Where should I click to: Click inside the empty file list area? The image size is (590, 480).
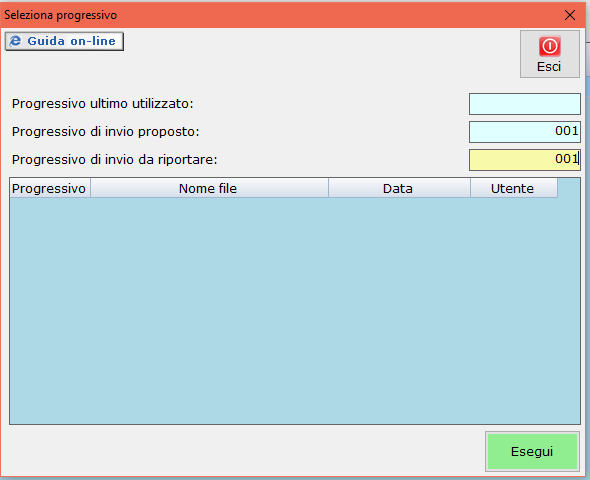pyautogui.click(x=295, y=311)
